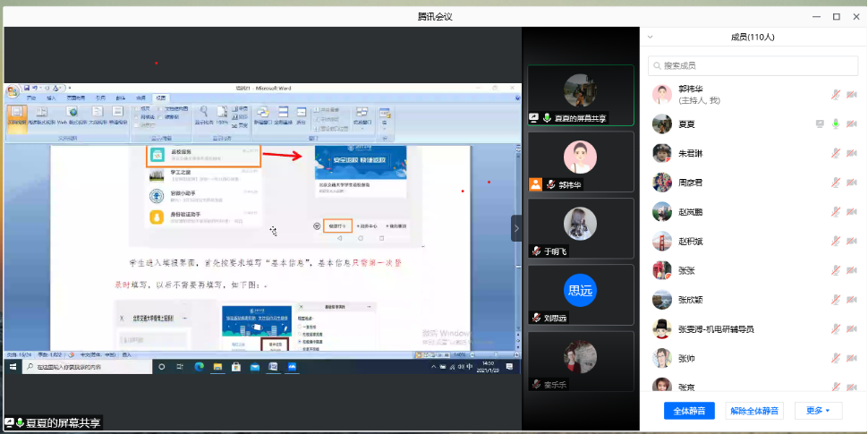Click Office button in shared Word window

pos(13,91)
